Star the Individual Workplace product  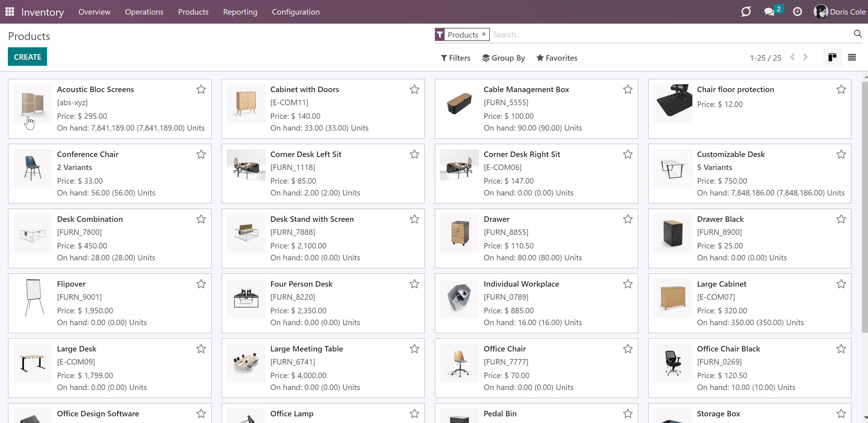pyautogui.click(x=628, y=284)
